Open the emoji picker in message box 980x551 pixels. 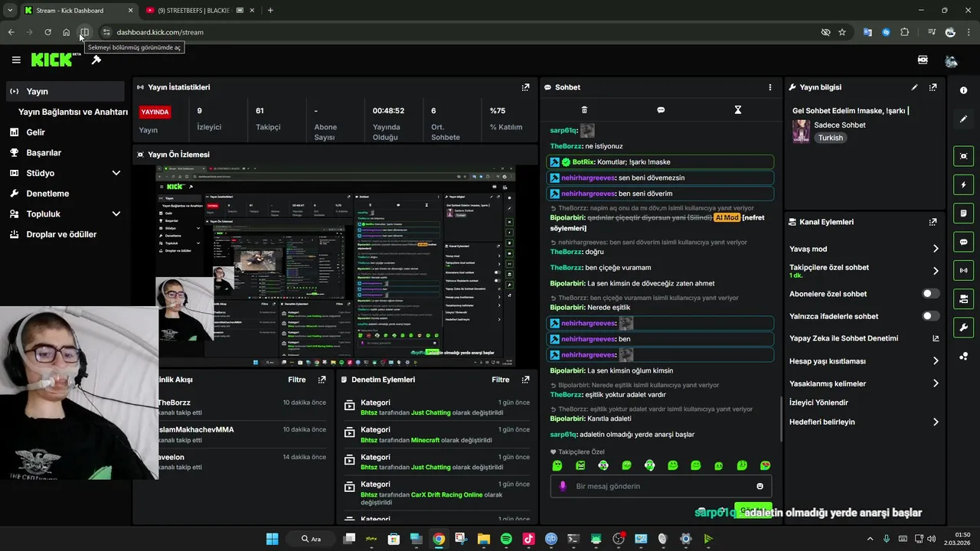(x=759, y=486)
